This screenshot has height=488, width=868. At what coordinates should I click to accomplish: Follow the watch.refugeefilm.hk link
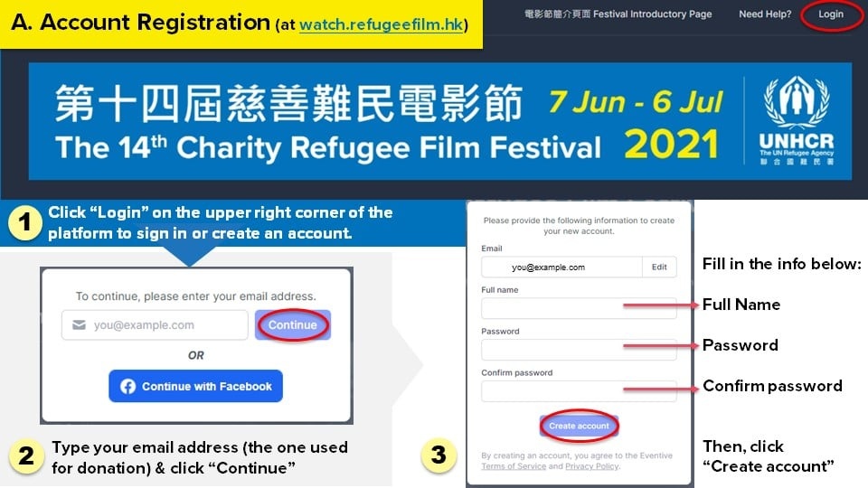[x=383, y=25]
